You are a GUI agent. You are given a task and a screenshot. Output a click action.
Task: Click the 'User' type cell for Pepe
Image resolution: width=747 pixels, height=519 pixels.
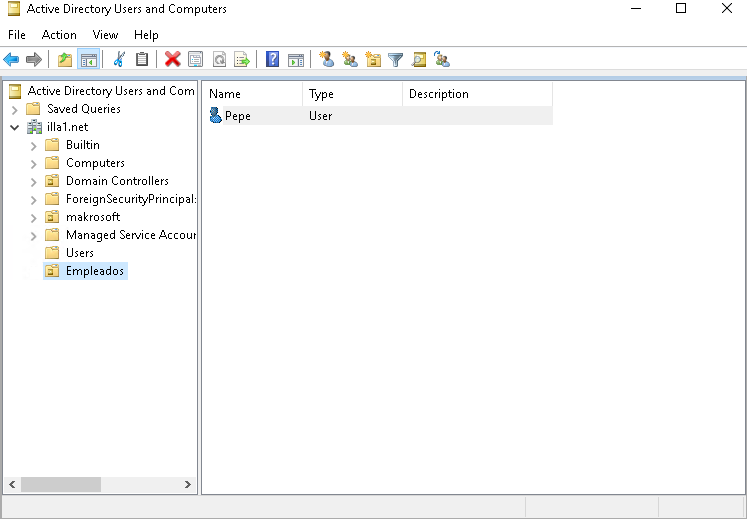click(321, 116)
